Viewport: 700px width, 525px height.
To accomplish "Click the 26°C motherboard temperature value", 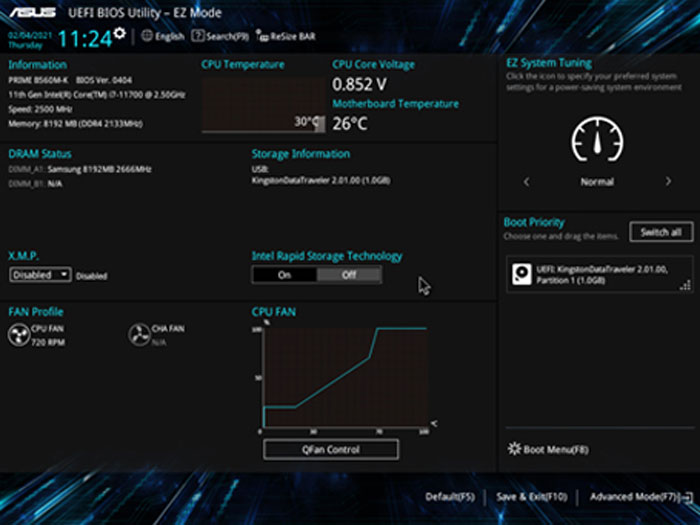I will click(x=350, y=124).
